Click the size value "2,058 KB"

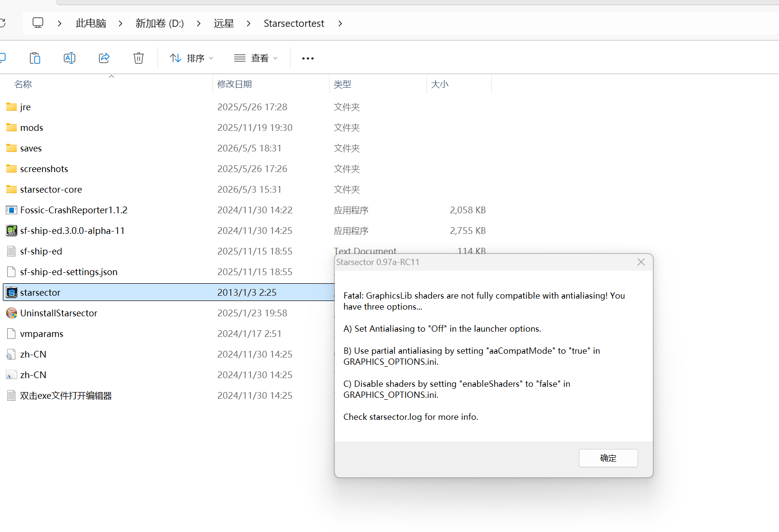tap(468, 210)
